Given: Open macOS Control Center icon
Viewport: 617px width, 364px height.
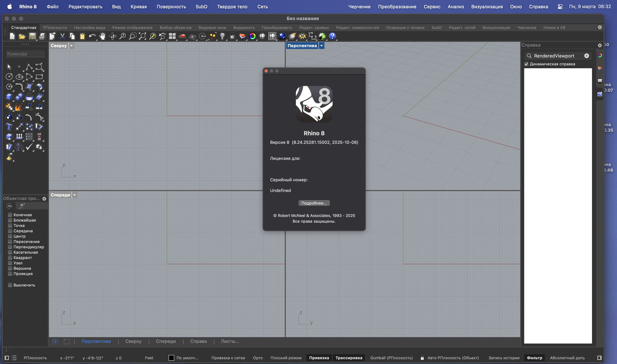Looking at the screenshot, I should point(560,7).
